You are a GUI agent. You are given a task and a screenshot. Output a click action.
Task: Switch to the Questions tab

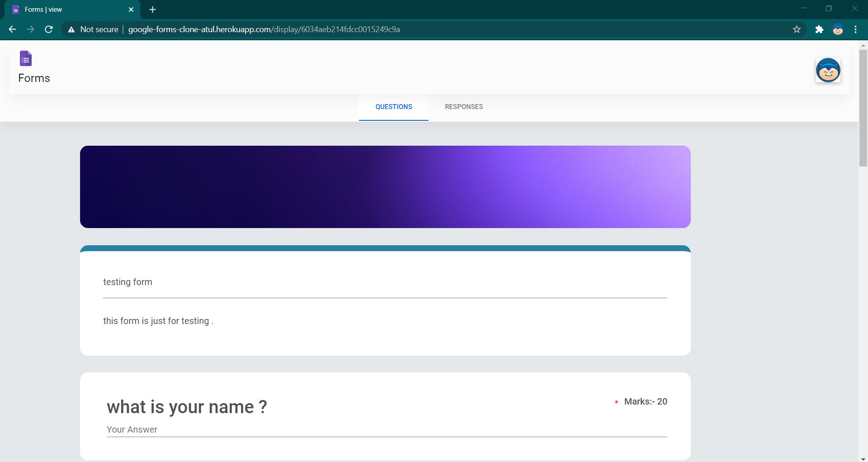pos(393,107)
